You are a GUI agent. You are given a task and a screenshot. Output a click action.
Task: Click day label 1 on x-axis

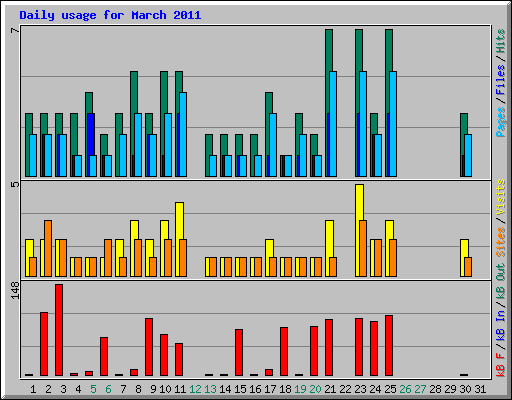coord(33,389)
